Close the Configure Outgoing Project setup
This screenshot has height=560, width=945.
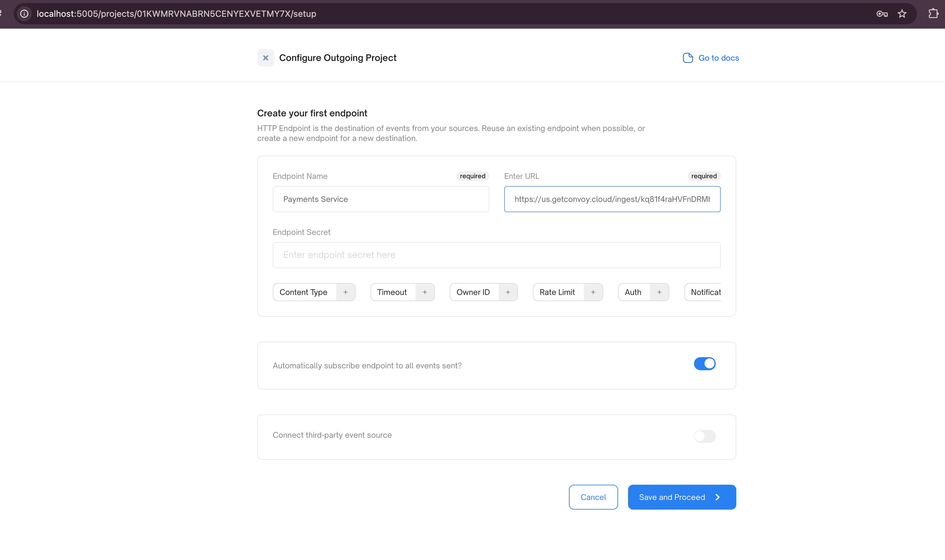click(x=266, y=58)
